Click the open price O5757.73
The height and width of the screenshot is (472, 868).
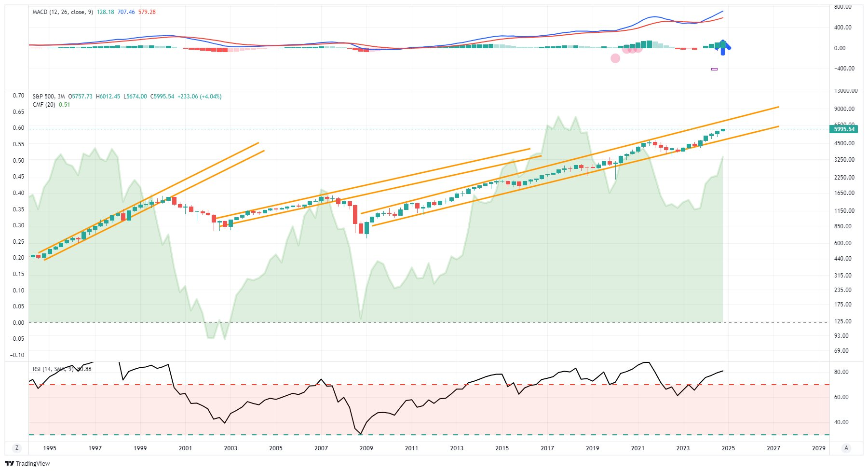pyautogui.click(x=80, y=97)
